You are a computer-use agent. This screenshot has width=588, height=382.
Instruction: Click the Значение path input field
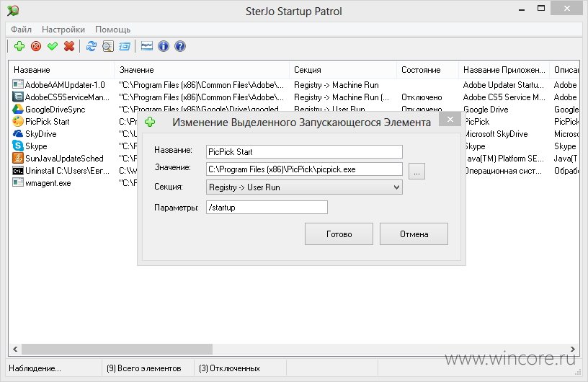pos(304,169)
